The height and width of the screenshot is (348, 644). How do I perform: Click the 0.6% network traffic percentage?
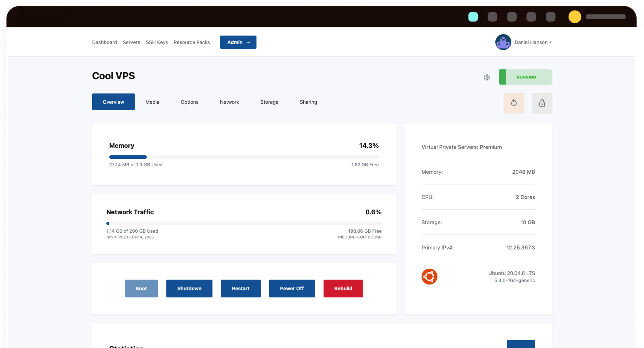373,212
